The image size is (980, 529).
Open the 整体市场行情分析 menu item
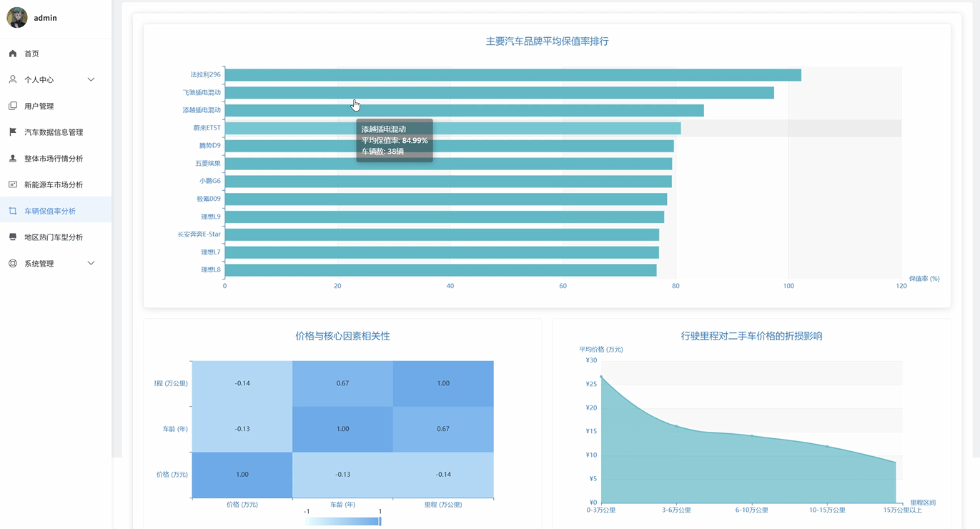(x=56, y=159)
